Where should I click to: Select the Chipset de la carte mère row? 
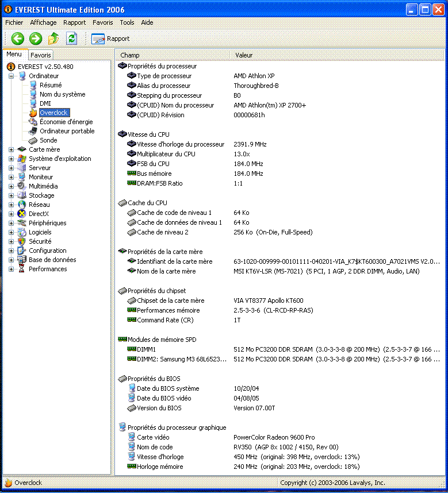(279, 301)
